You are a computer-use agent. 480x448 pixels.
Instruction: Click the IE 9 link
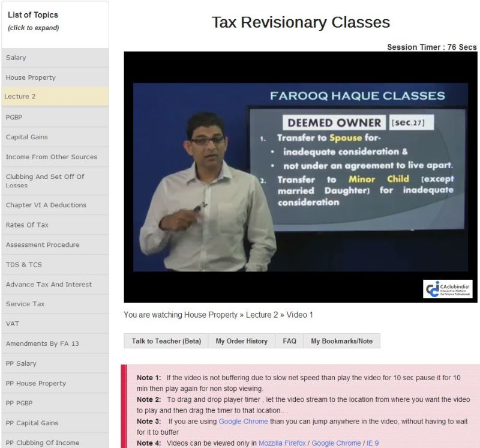tap(373, 443)
